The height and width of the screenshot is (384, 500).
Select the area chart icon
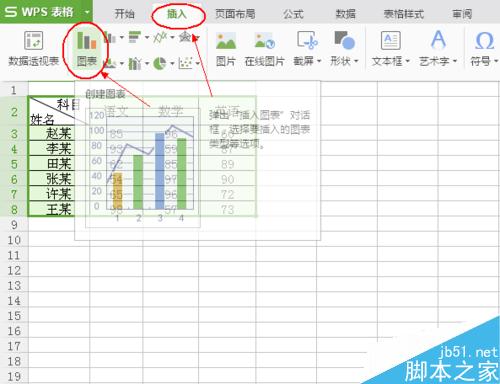click(x=109, y=63)
